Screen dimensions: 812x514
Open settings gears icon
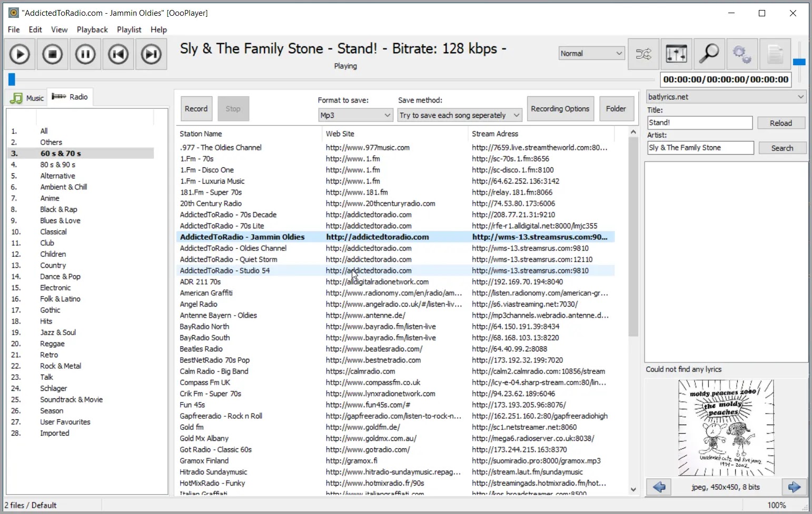742,54
